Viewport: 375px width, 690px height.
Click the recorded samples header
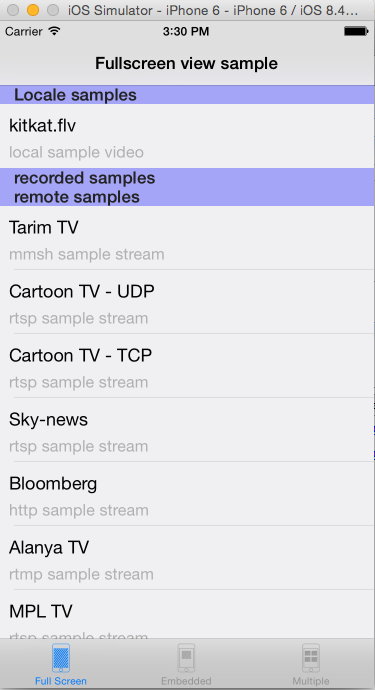(85, 178)
